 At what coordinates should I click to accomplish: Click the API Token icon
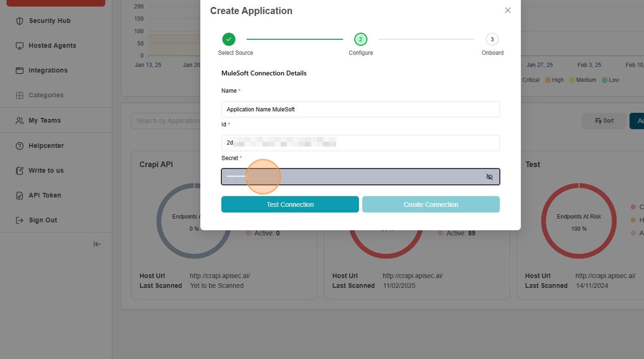click(20, 195)
